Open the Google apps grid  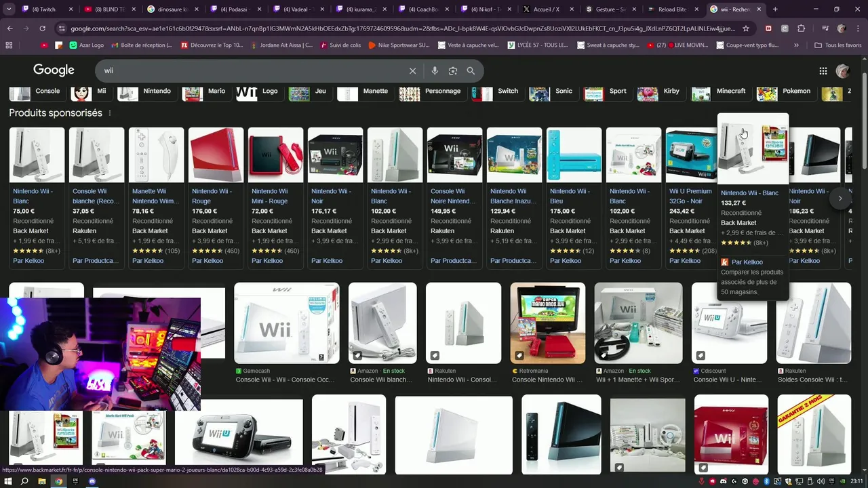tap(823, 70)
